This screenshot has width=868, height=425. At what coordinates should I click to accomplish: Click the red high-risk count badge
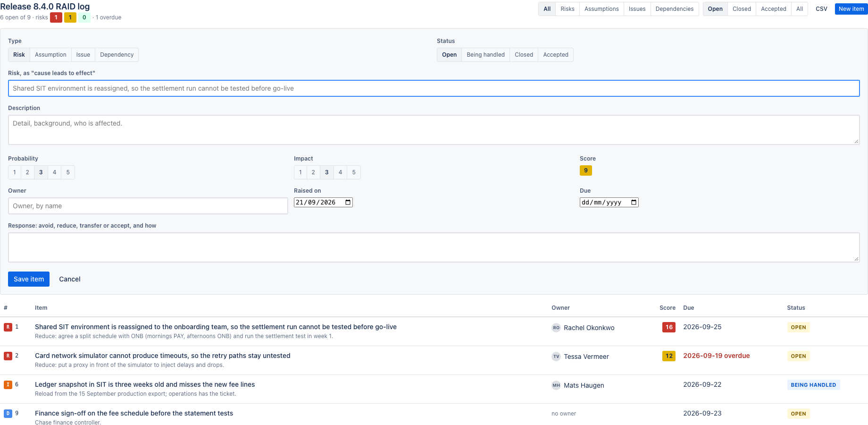coord(56,17)
